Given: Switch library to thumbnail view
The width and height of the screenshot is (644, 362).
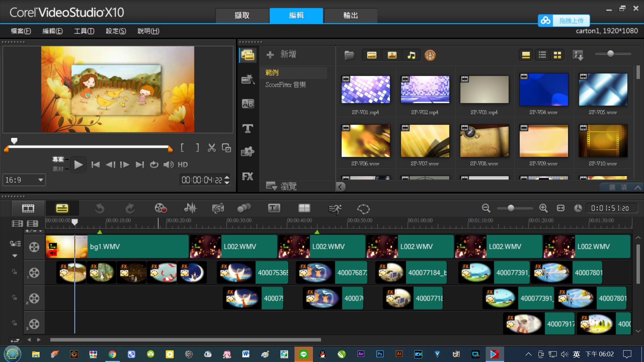Looking at the screenshot, I should point(557,55).
